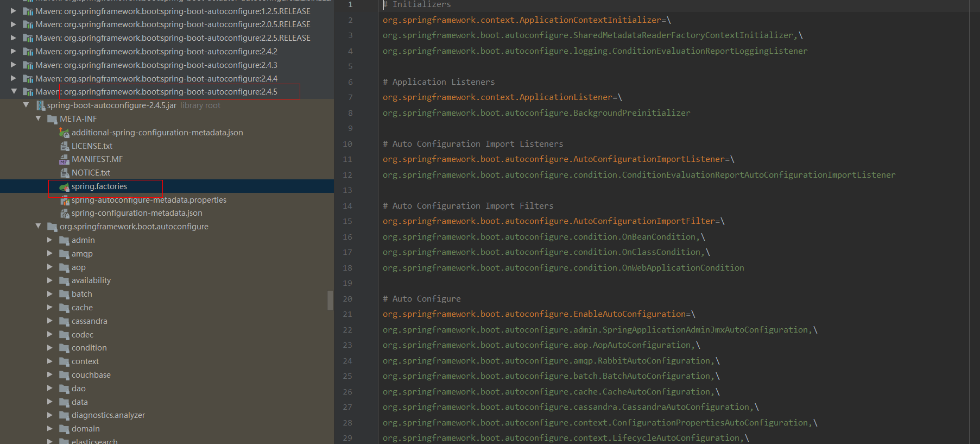Viewport: 980px width, 444px height.
Task: Collapse the META-INF folder
Action: (x=38, y=118)
